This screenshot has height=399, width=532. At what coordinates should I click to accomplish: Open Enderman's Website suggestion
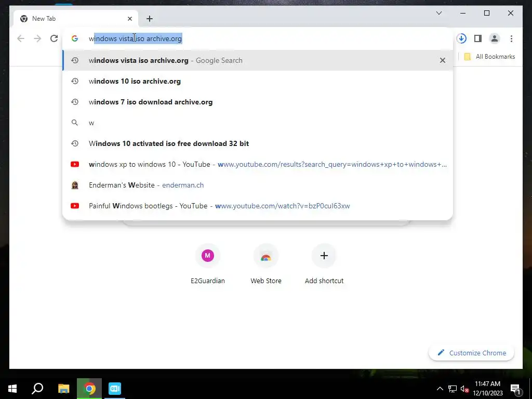pos(258,185)
